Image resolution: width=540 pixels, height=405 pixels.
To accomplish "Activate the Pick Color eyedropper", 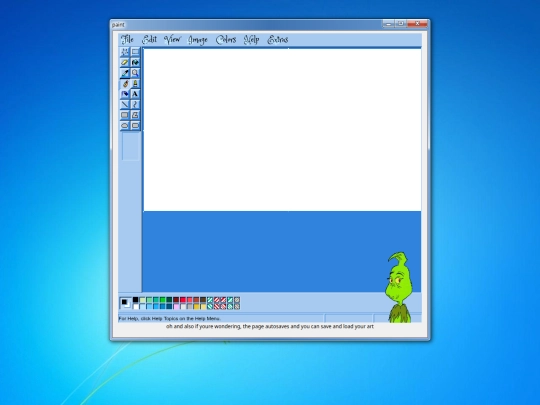I will (125, 73).
